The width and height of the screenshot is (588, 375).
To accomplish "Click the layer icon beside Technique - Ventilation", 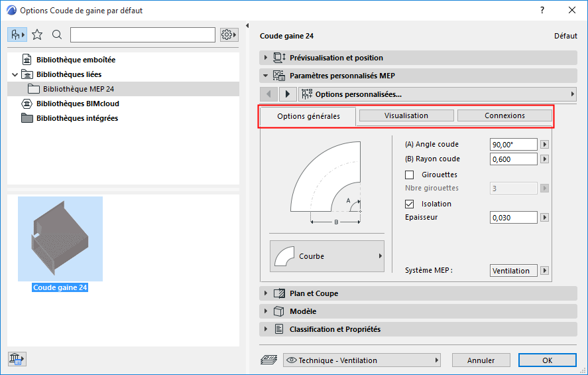I will (x=268, y=360).
